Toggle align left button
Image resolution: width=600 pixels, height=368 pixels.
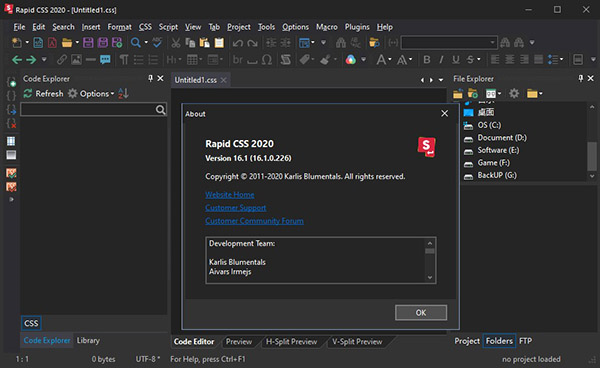pyautogui.click(x=495, y=60)
